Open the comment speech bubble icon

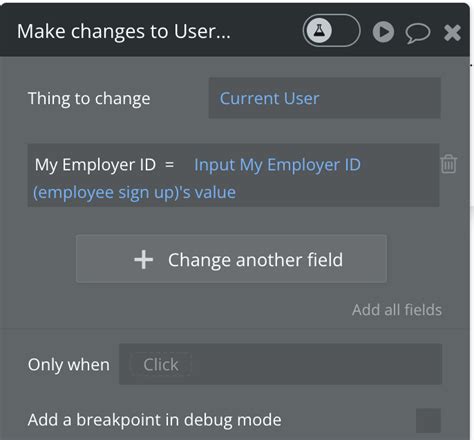point(418,33)
